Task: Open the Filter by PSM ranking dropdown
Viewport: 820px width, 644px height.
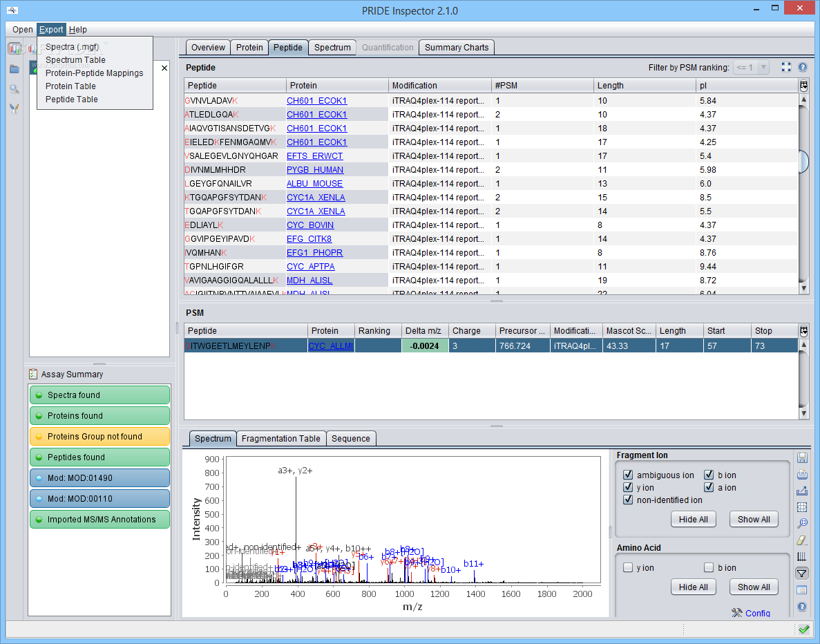Action: (x=752, y=67)
